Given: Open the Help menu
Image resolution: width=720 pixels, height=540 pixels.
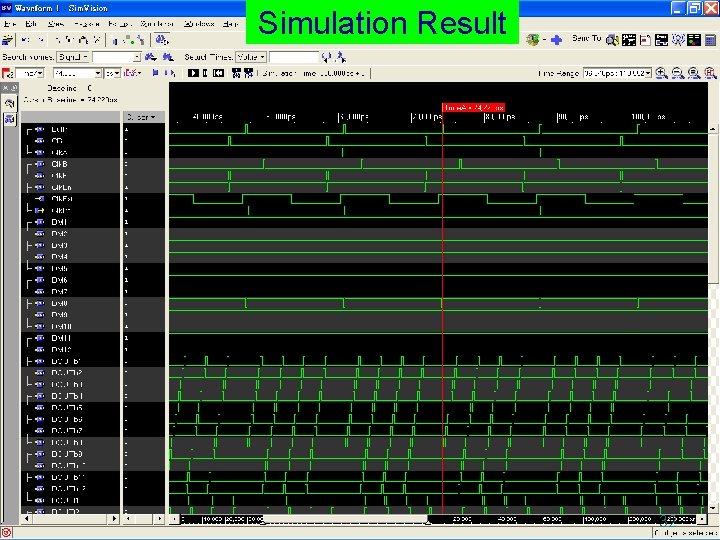Looking at the screenshot, I should [231, 24].
